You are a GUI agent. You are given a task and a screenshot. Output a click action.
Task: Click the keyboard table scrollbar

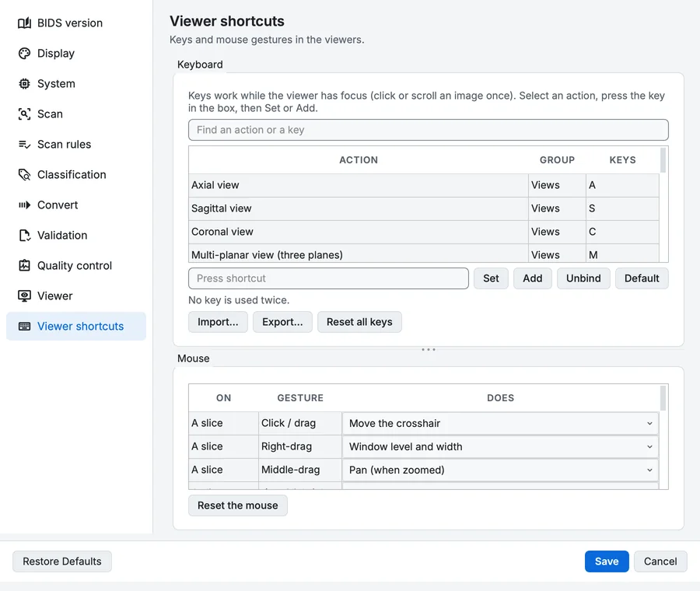[x=663, y=159]
